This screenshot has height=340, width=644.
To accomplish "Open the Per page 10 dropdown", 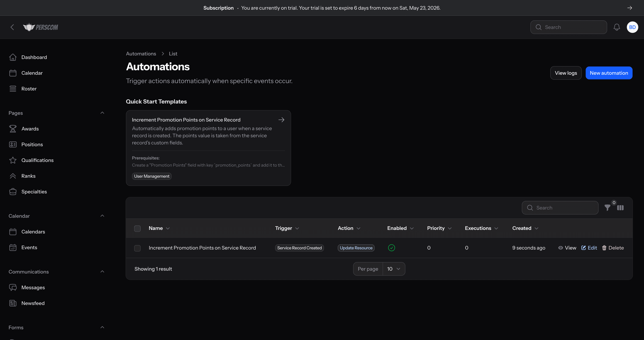I will tap(394, 269).
